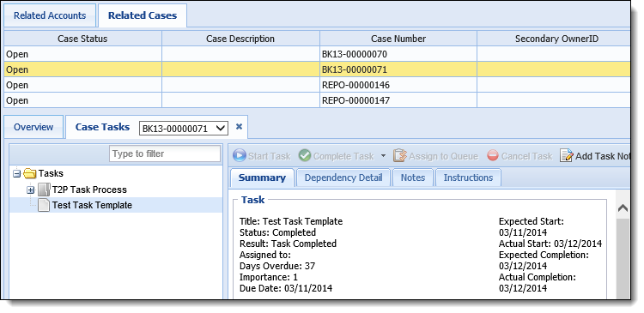Select the Tasks tree label
This screenshot has height=313, width=644.
click(51, 173)
